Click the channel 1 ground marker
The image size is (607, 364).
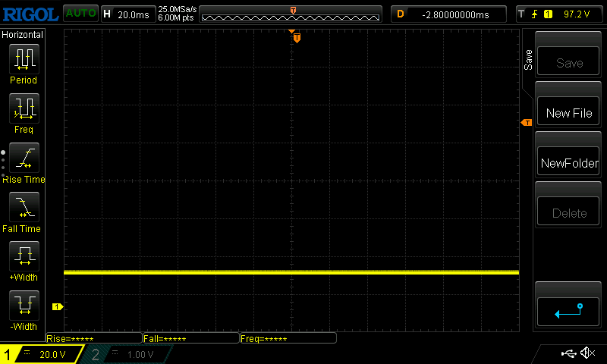58,307
